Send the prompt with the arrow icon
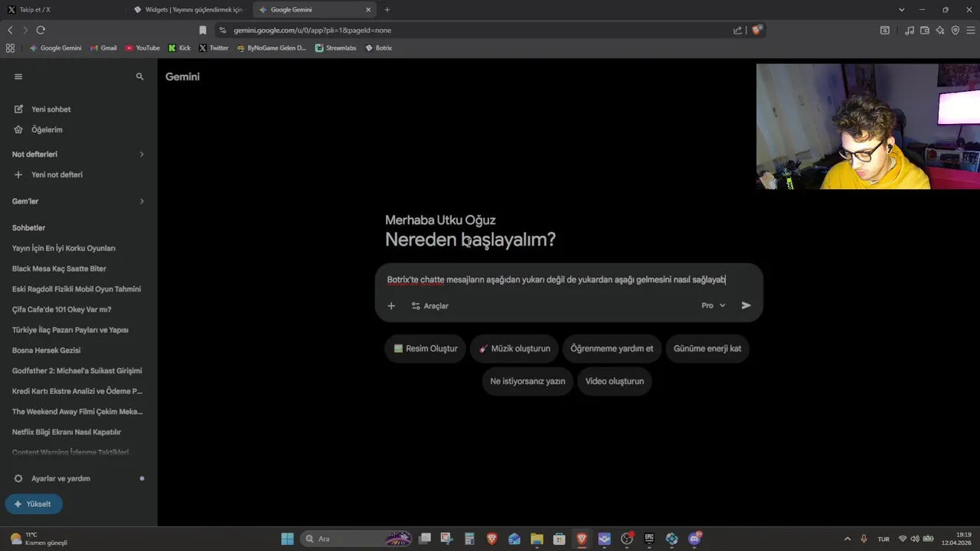 coord(746,305)
